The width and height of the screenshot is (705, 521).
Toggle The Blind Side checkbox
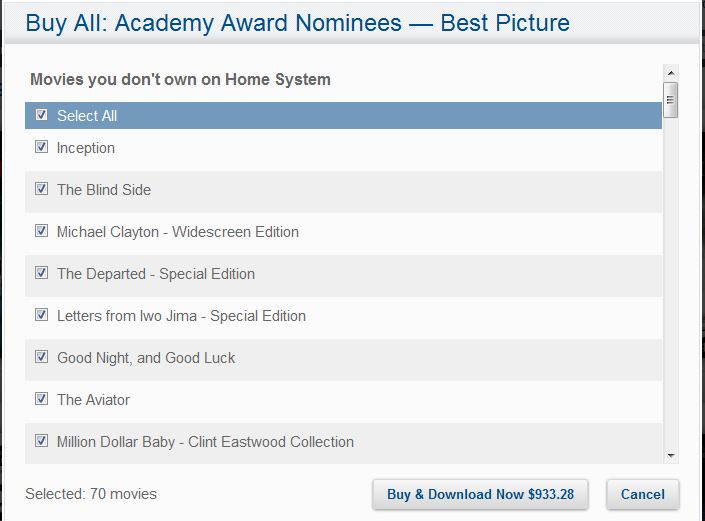point(41,188)
